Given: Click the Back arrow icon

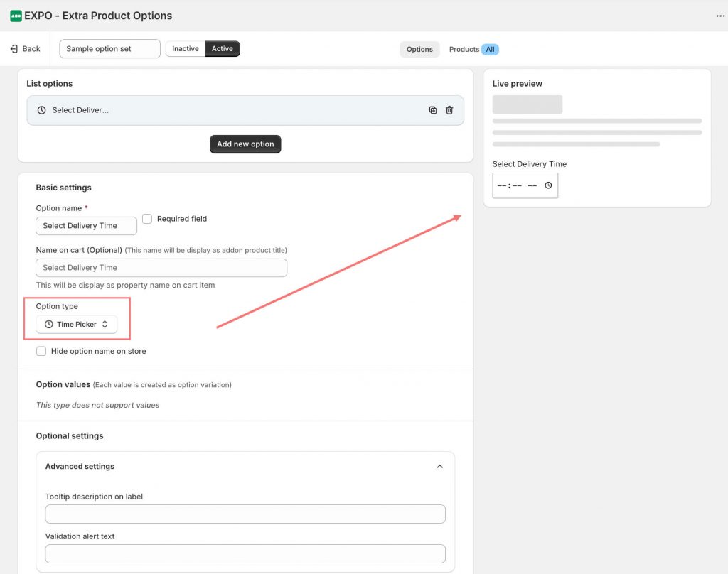Looking at the screenshot, I should tap(14, 49).
